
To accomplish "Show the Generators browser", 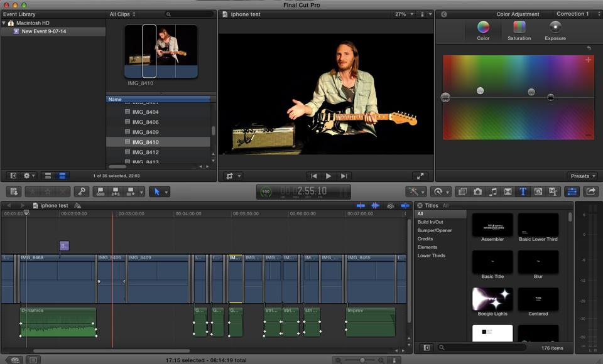I will 538,191.
